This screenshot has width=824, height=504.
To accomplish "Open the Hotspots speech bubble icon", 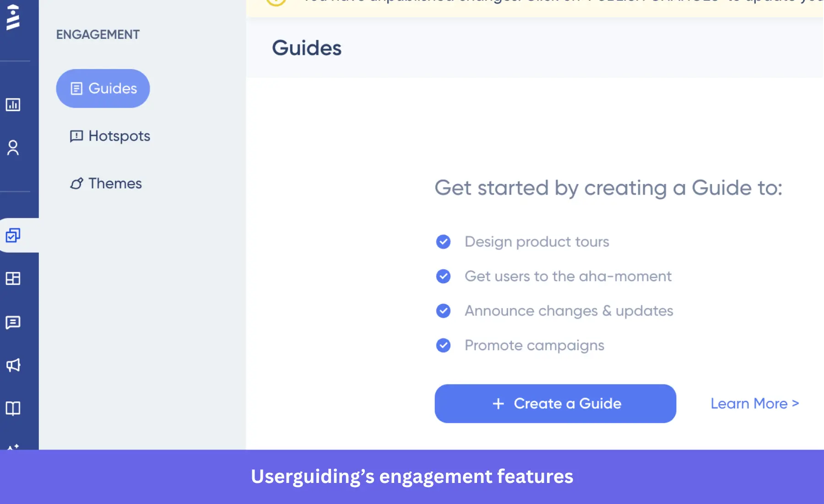I will [76, 135].
